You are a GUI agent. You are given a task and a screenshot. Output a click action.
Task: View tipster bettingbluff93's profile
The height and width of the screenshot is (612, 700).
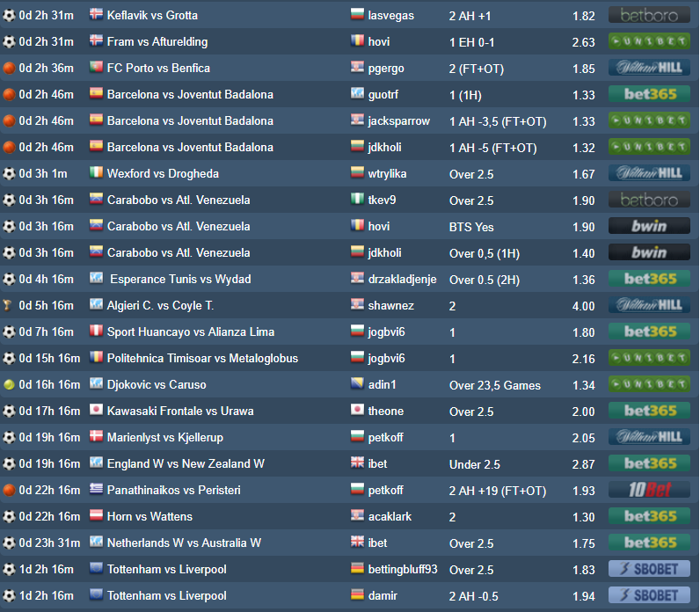tap(403, 569)
